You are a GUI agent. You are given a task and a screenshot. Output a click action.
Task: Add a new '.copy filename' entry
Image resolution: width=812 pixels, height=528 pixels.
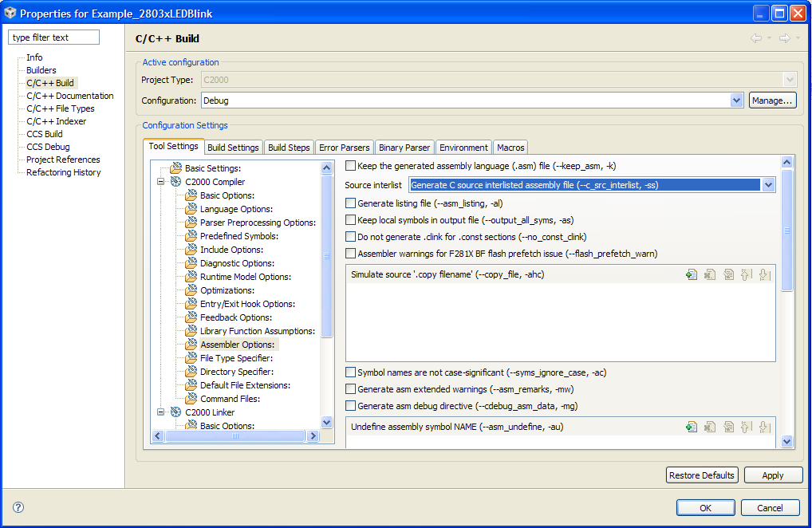tap(691, 274)
